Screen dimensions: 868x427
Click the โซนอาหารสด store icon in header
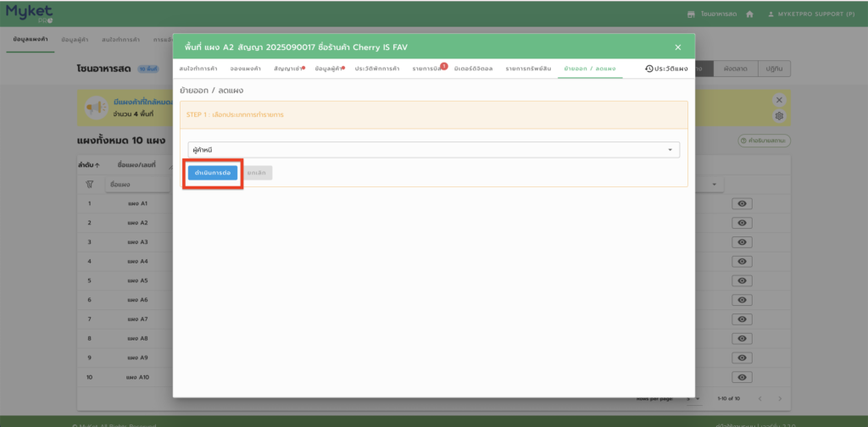[x=691, y=14]
